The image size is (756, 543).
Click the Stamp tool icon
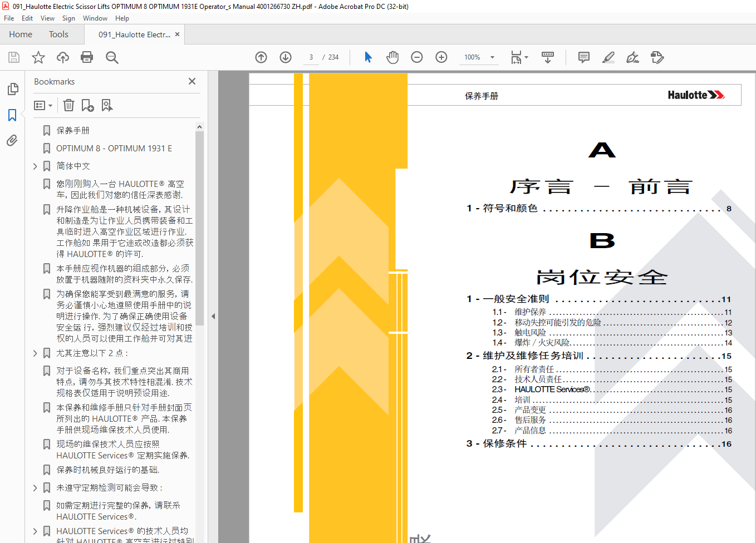click(657, 57)
